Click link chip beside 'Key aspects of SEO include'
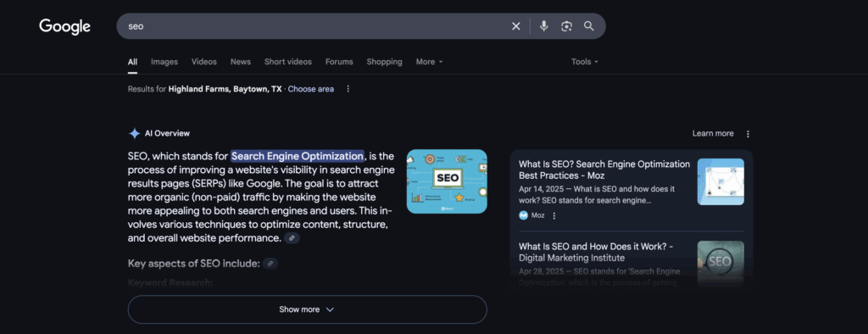 click(270, 264)
